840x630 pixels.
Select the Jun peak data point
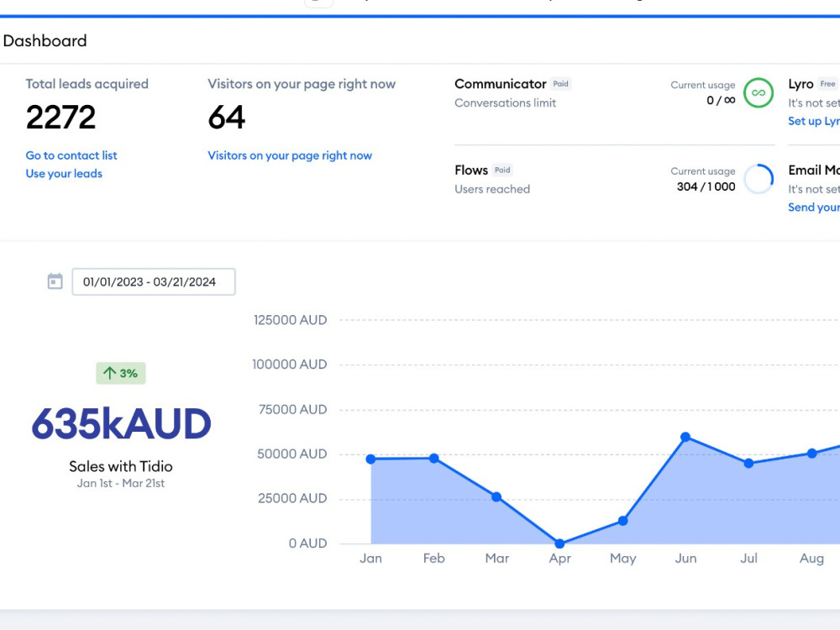point(685,437)
